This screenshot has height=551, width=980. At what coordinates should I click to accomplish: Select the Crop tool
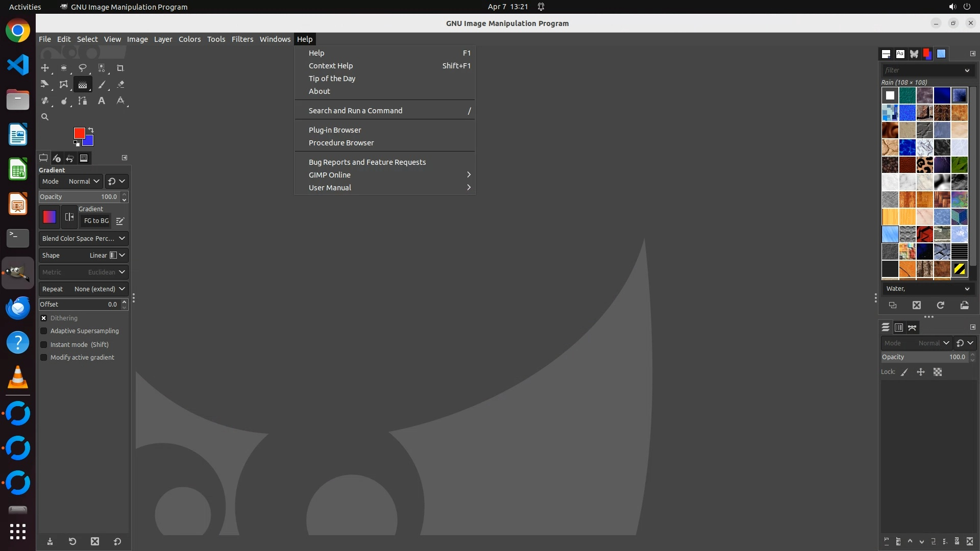tap(120, 68)
